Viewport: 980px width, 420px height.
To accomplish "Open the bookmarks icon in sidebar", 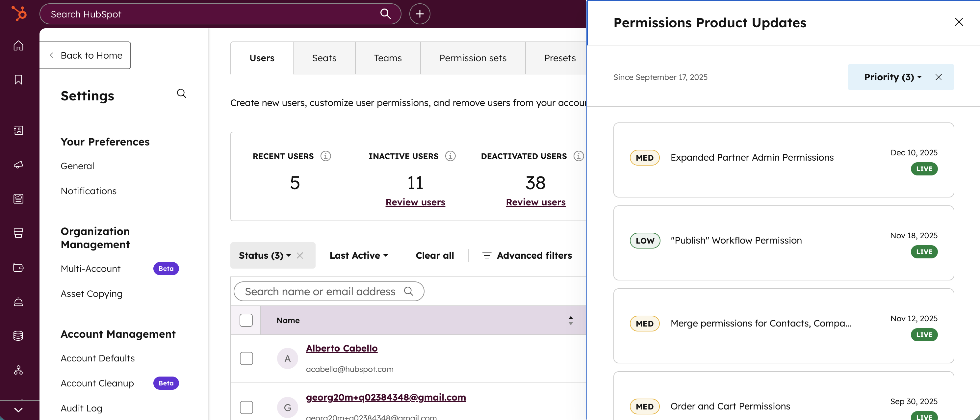I will coord(18,80).
